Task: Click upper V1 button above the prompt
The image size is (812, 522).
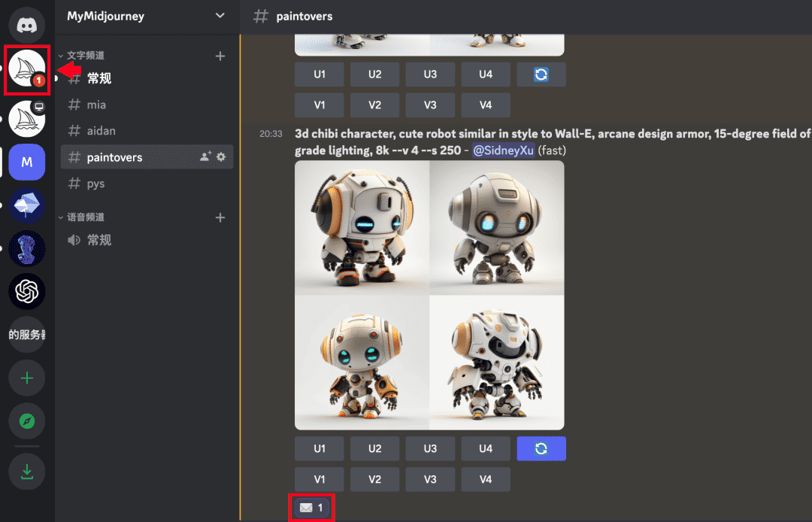Action: pos(320,105)
